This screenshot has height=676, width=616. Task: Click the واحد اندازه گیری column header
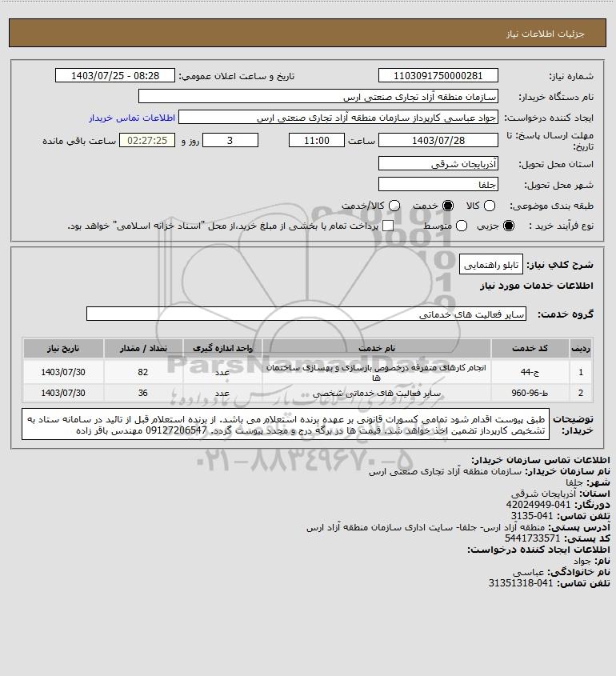tap(222, 348)
